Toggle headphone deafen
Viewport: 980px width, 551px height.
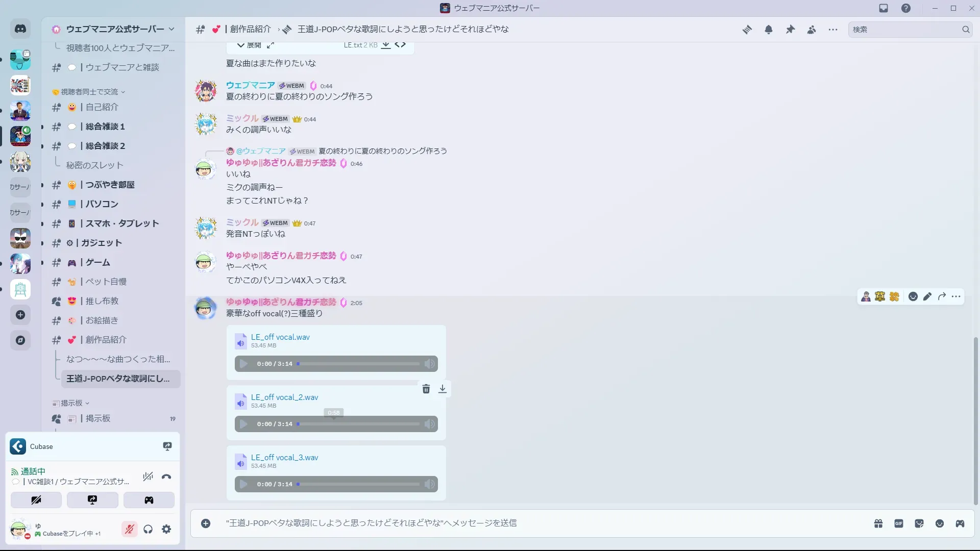pyautogui.click(x=148, y=530)
